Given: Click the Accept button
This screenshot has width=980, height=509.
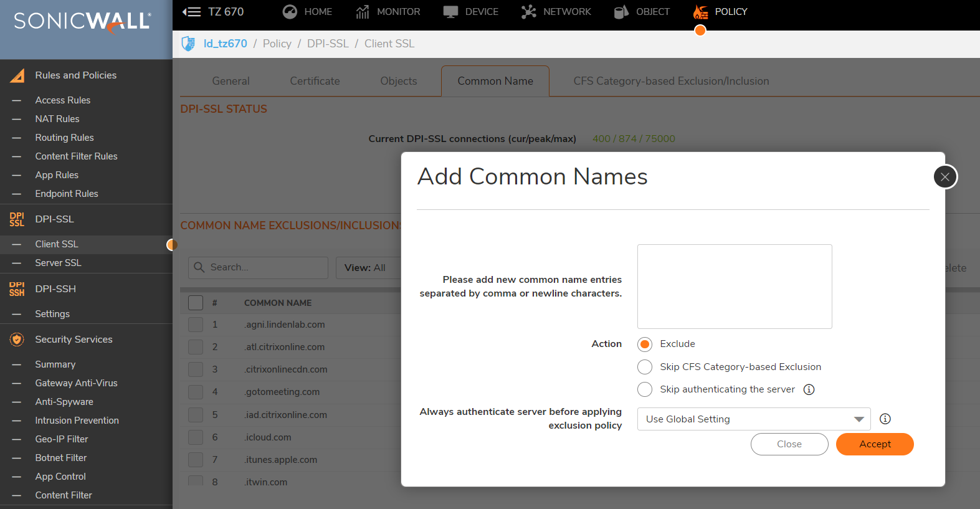Looking at the screenshot, I should [x=875, y=444].
